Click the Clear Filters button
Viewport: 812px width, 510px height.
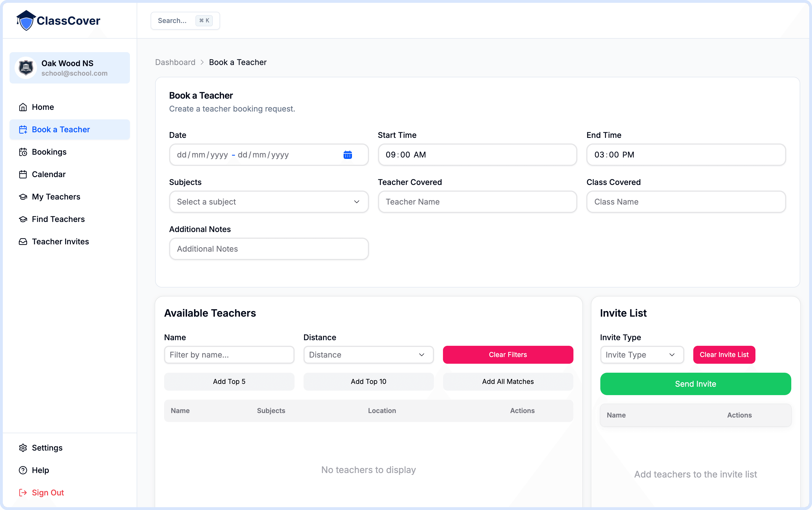click(508, 355)
